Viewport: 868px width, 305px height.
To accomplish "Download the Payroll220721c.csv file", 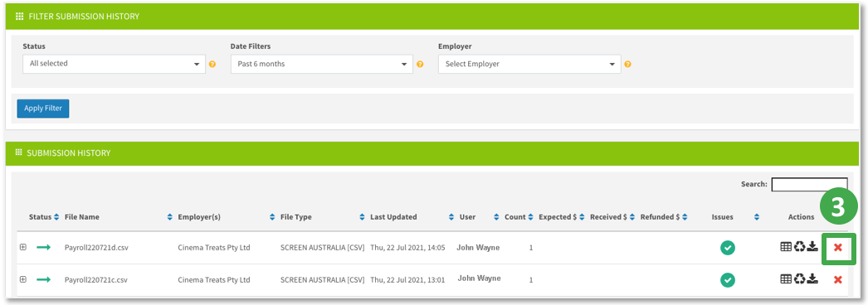I will tap(812, 278).
